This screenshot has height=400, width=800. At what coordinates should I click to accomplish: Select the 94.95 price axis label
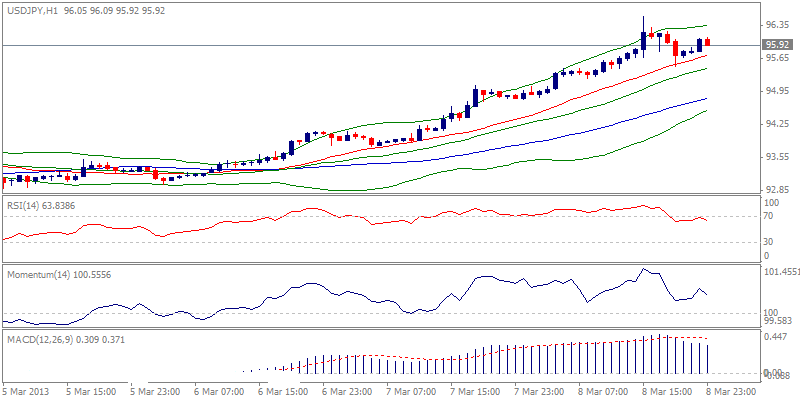777,91
